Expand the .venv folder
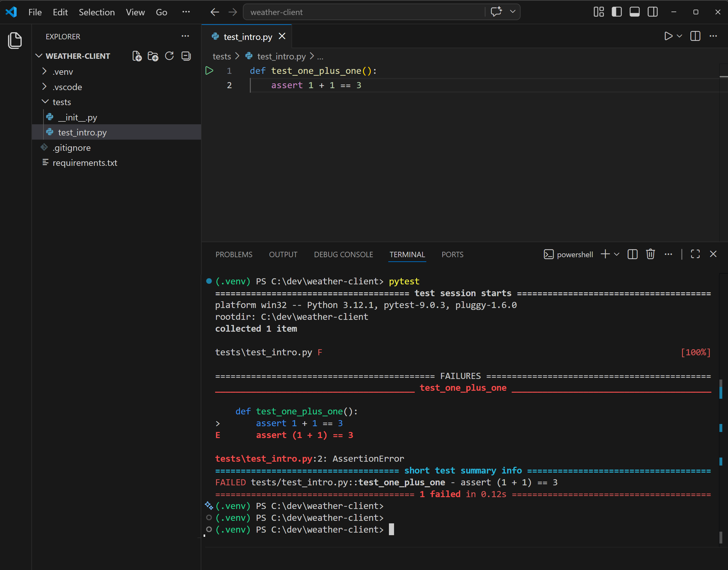This screenshot has width=728, height=570. (116, 72)
